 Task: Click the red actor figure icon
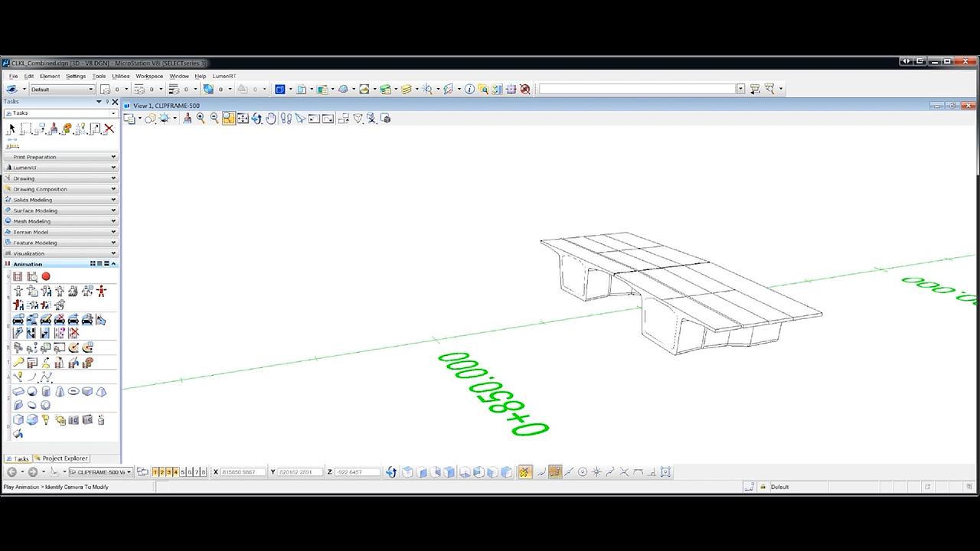pyautogui.click(x=101, y=291)
